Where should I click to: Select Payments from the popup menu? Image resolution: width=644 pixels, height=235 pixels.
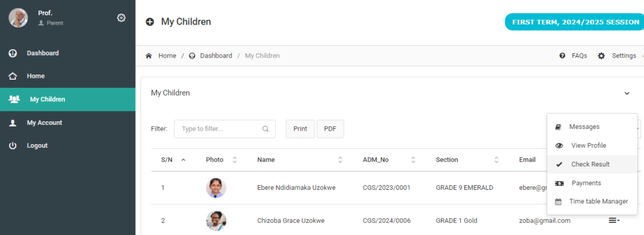tap(592, 183)
